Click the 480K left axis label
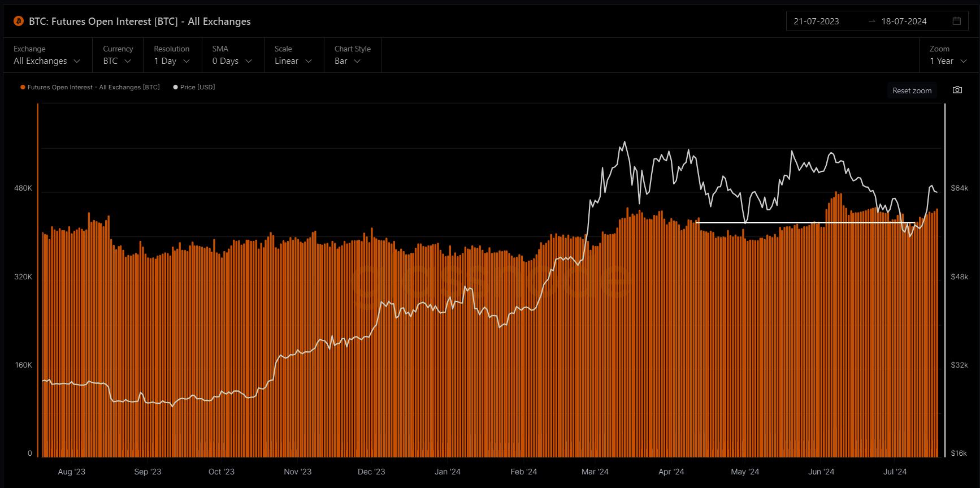 click(x=23, y=188)
